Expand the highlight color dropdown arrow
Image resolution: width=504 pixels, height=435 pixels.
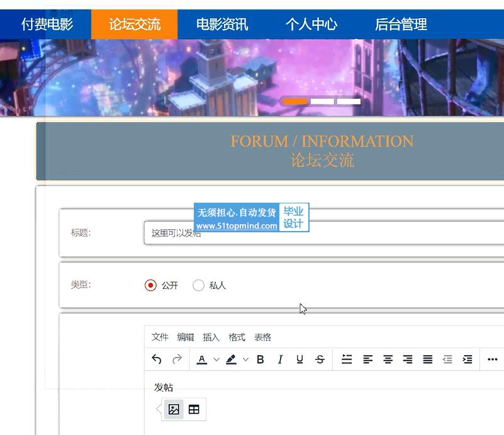pyautogui.click(x=245, y=359)
